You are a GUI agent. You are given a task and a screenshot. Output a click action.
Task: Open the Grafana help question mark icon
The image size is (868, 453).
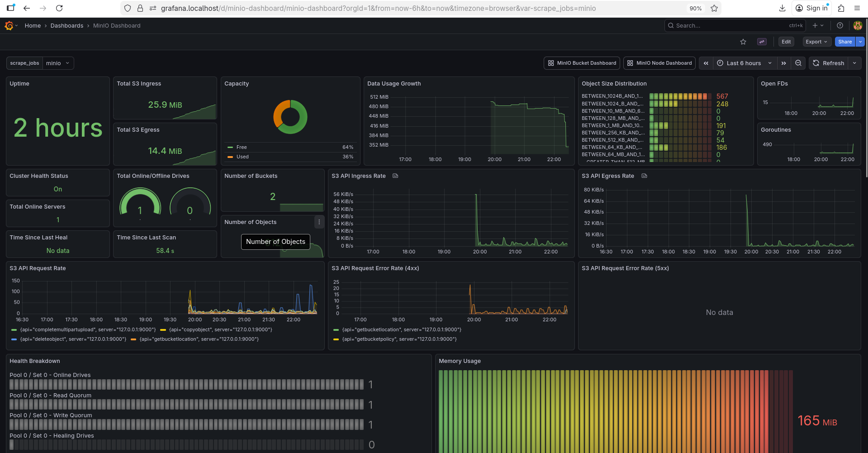[840, 26]
